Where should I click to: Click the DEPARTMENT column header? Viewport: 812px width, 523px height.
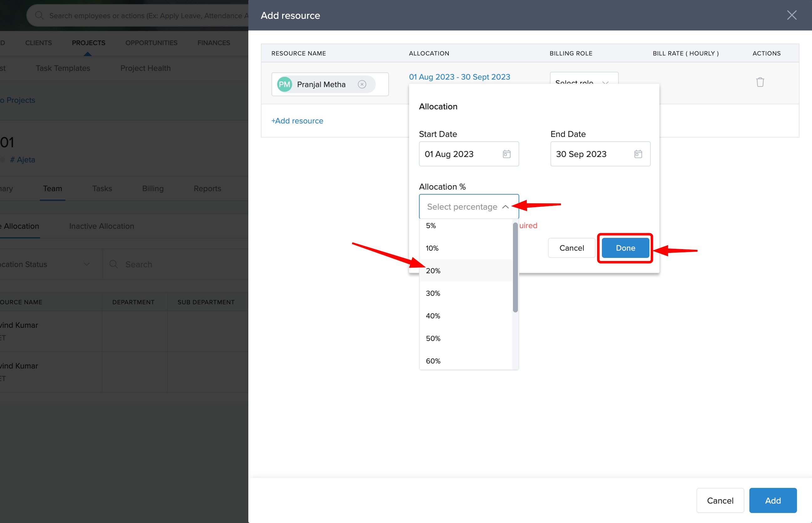[x=133, y=302]
